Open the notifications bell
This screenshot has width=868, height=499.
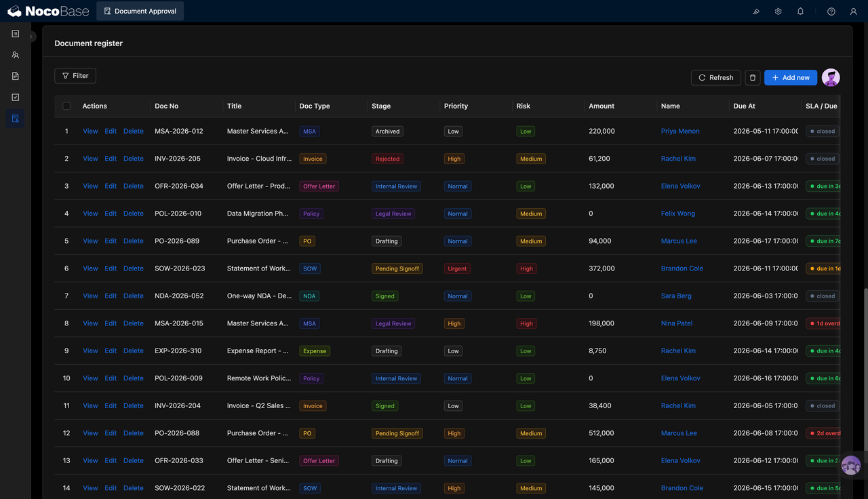click(x=800, y=12)
